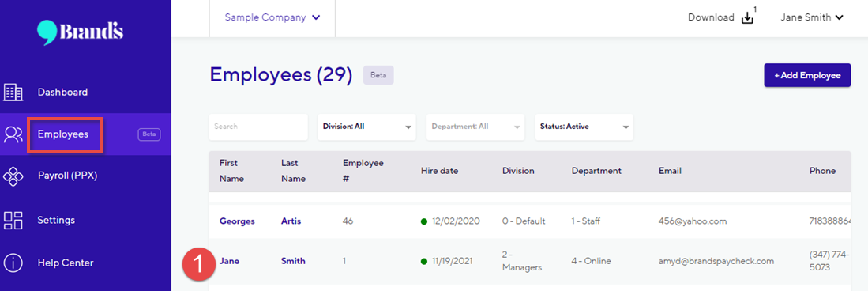Click the 1 - Staff department cell
Image resolution: width=868 pixels, height=291 pixels.
coord(586,221)
